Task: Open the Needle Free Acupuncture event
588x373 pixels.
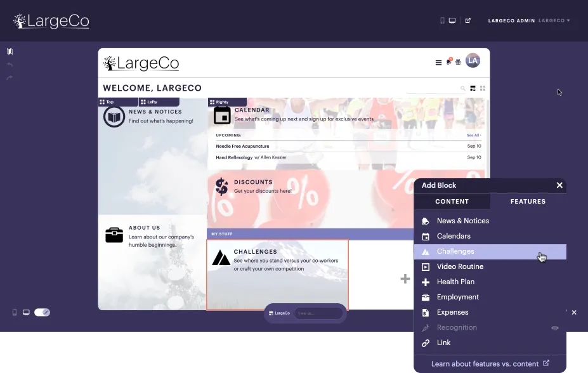Action: (x=348, y=146)
